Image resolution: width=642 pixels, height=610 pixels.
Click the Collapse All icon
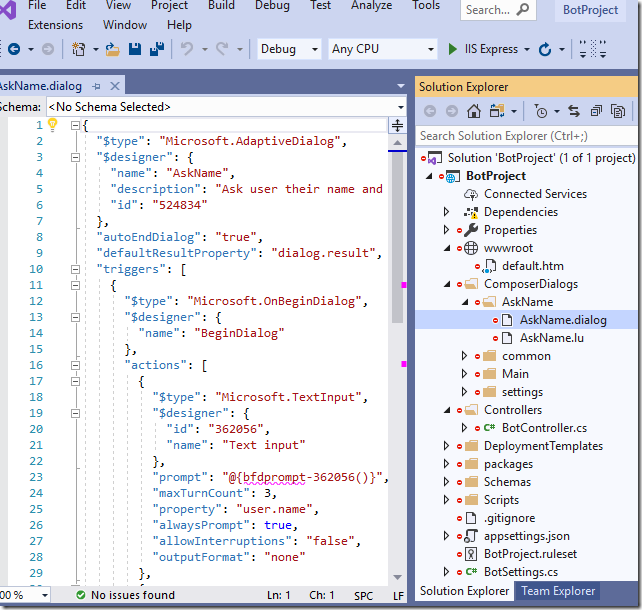pos(596,111)
